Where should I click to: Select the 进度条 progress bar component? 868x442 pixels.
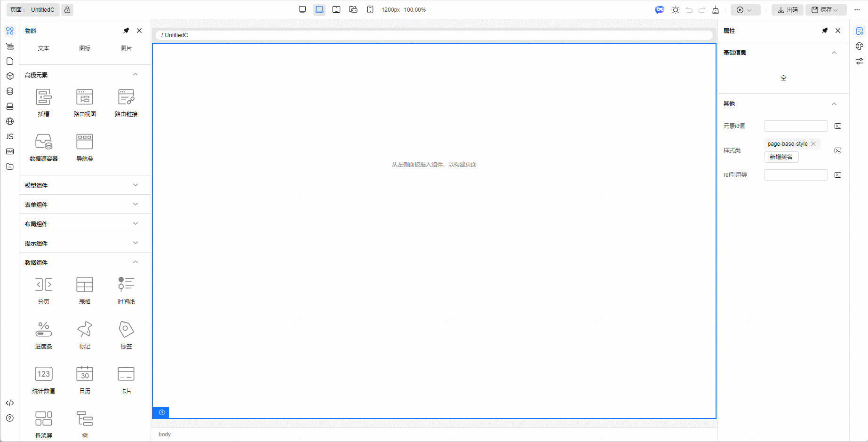44,335
